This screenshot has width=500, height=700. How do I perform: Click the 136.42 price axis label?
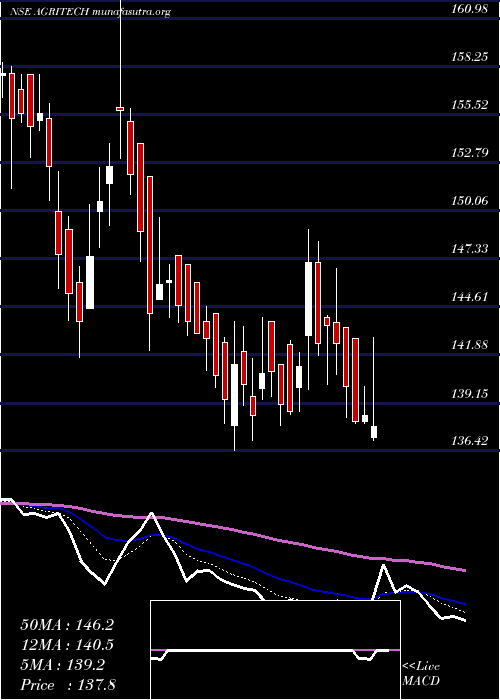469,441
